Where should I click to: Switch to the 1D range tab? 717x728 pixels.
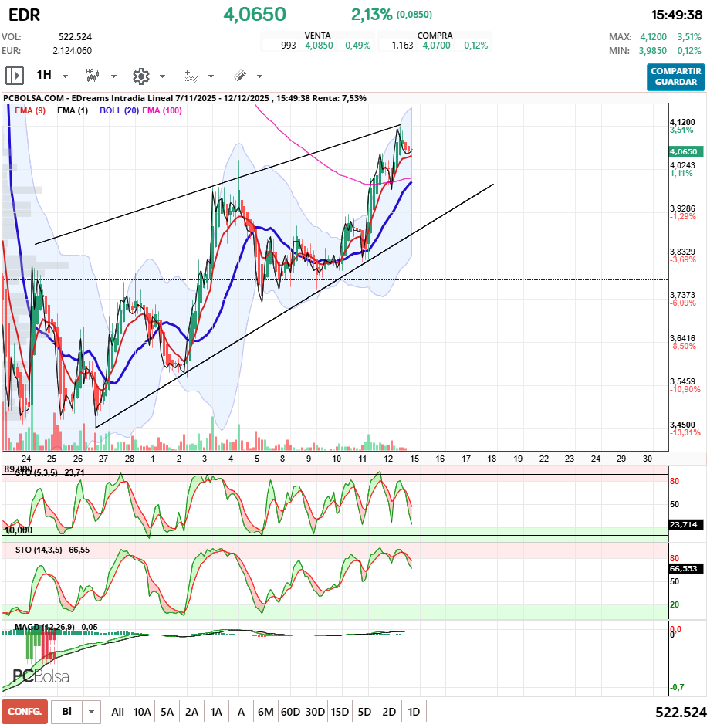coord(414,712)
